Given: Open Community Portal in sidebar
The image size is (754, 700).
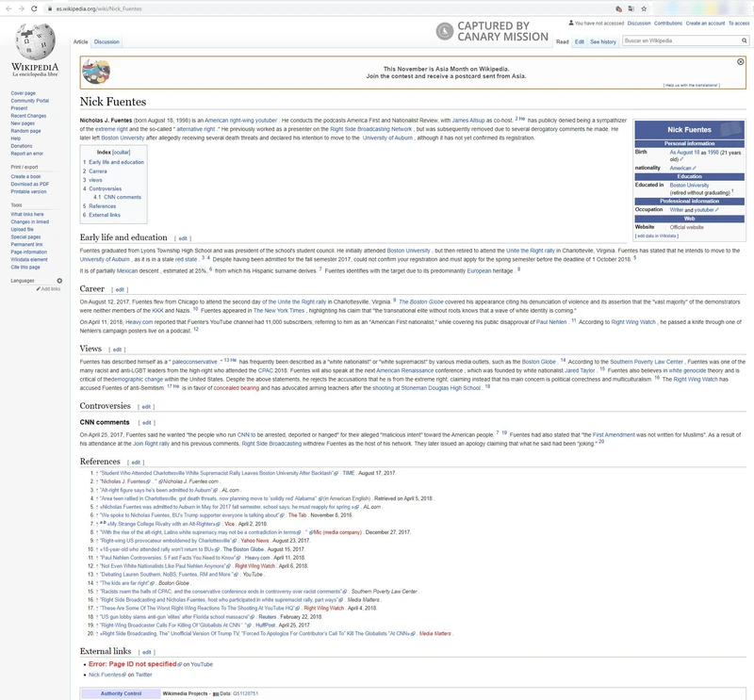Looking at the screenshot, I should (30, 101).
